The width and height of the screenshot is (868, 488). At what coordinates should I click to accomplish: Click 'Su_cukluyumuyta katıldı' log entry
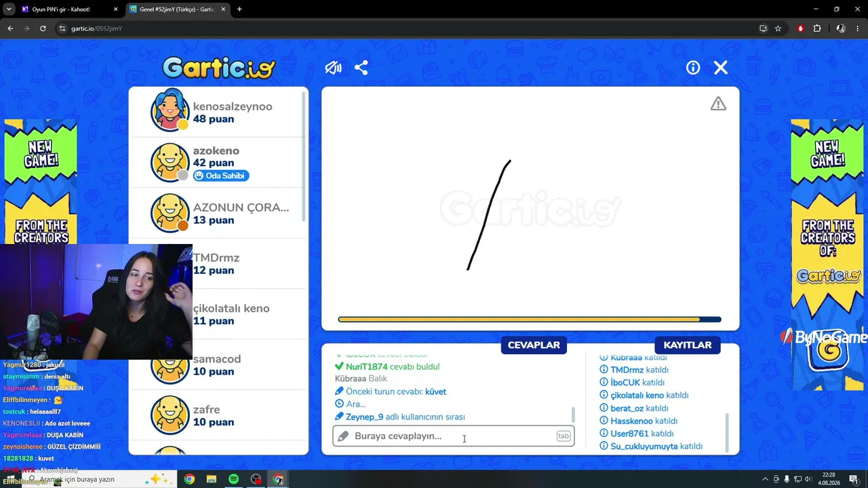651,447
